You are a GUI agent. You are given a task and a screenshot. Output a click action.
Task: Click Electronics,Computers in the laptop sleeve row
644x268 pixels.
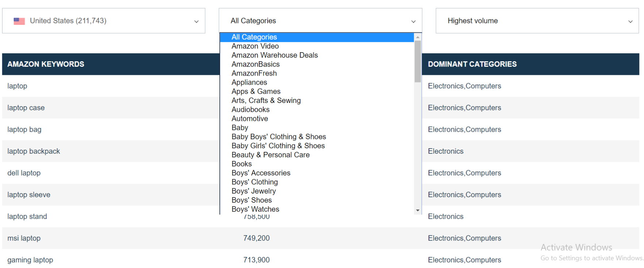(464, 195)
